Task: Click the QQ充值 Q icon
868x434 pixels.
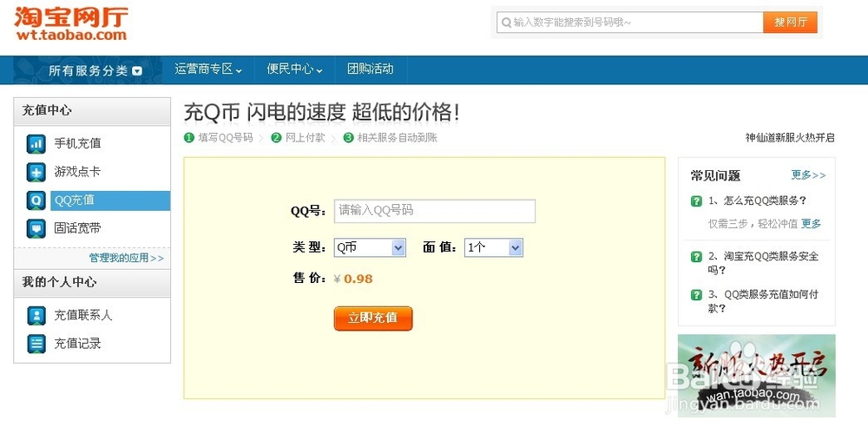Action: pyautogui.click(x=36, y=201)
